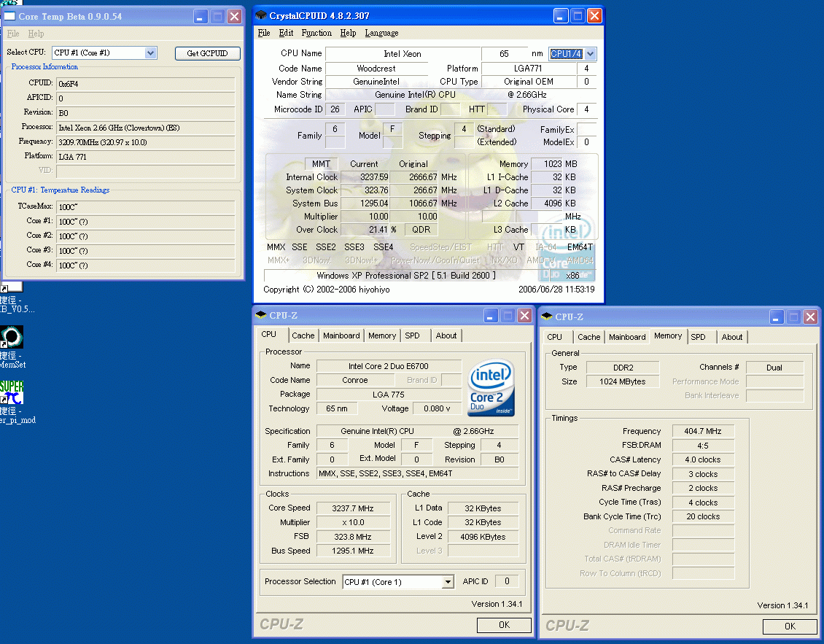
Task: Open the CPU1/4 selector in CrystalCPUID
Action: tap(590, 53)
